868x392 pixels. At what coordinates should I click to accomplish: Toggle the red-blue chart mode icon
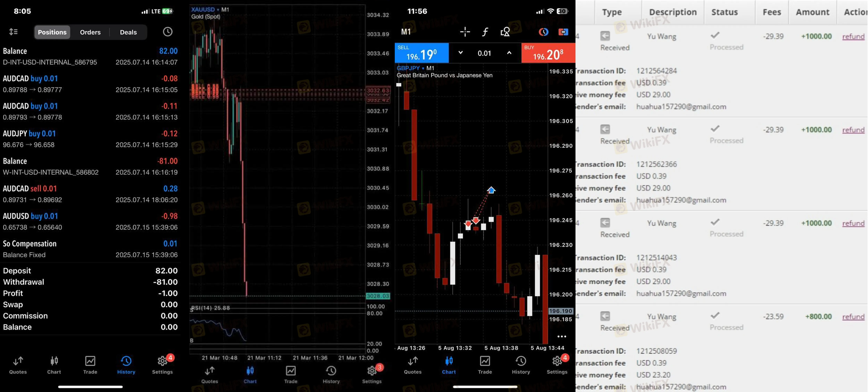(x=543, y=32)
